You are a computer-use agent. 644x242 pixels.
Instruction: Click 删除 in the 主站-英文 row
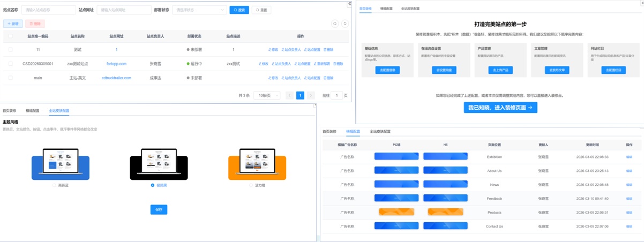coord(328,78)
